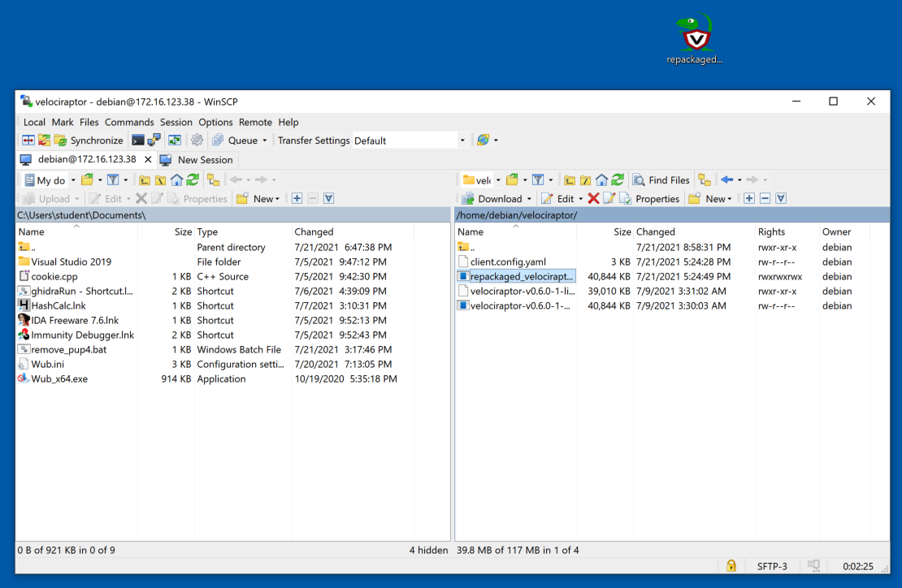Click the Queue button in toolbar
902x588 pixels.
point(236,141)
